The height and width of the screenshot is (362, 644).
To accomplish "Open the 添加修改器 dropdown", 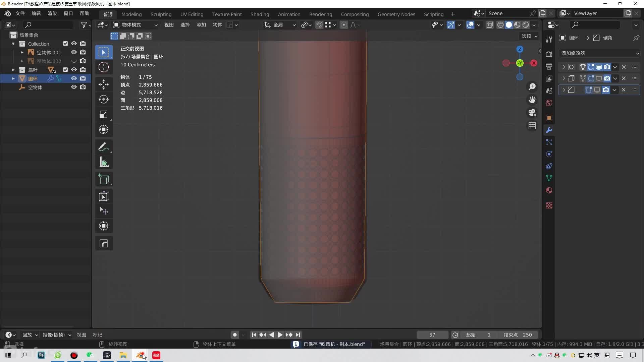I will click(x=599, y=53).
